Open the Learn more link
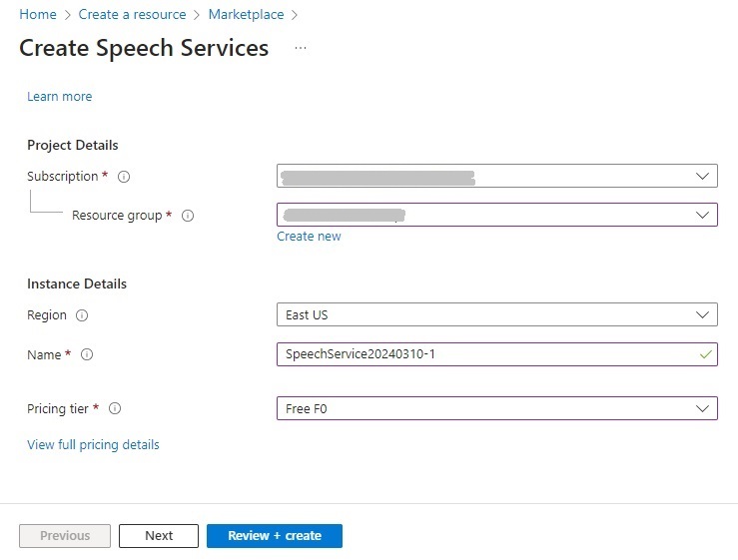This screenshot has height=560, width=738. [59, 97]
